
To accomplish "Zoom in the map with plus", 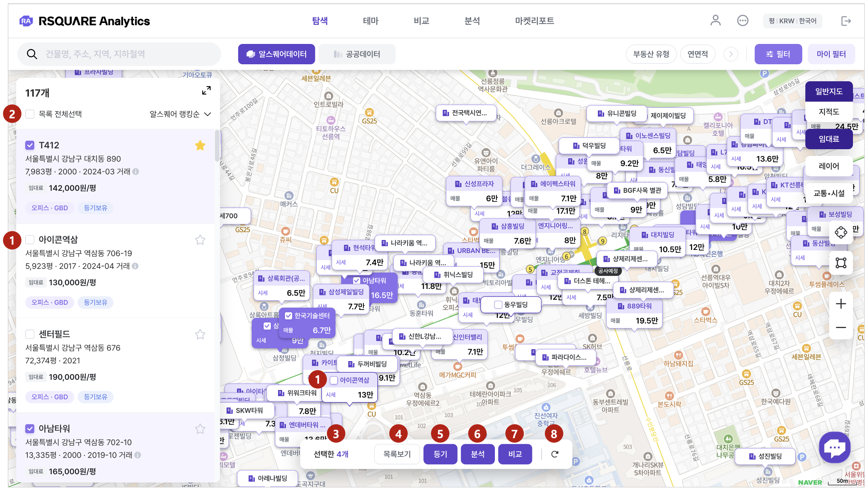I will pyautogui.click(x=841, y=304).
